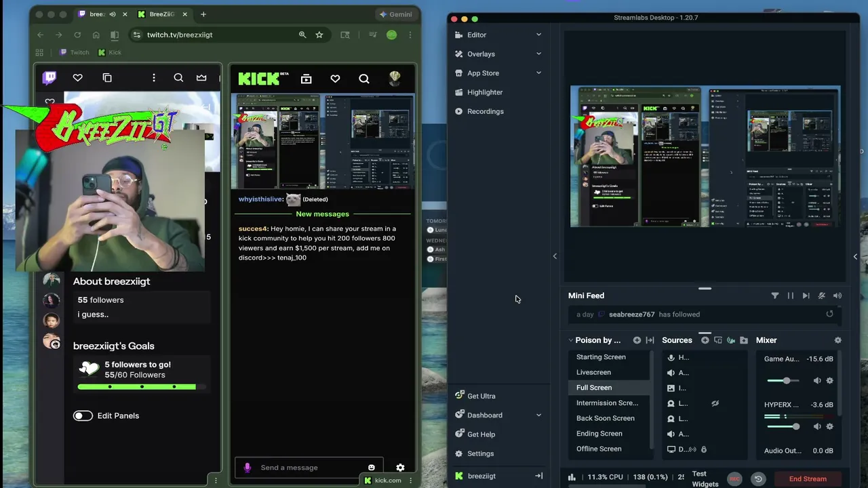Click Get Ultra link
Image resolution: width=868 pixels, height=488 pixels.
point(481,396)
